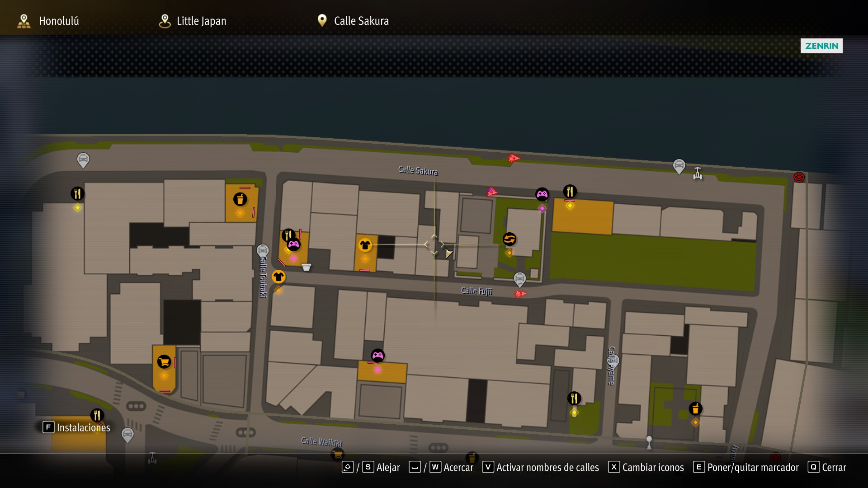Select the Little Japan district tab

pos(193,21)
